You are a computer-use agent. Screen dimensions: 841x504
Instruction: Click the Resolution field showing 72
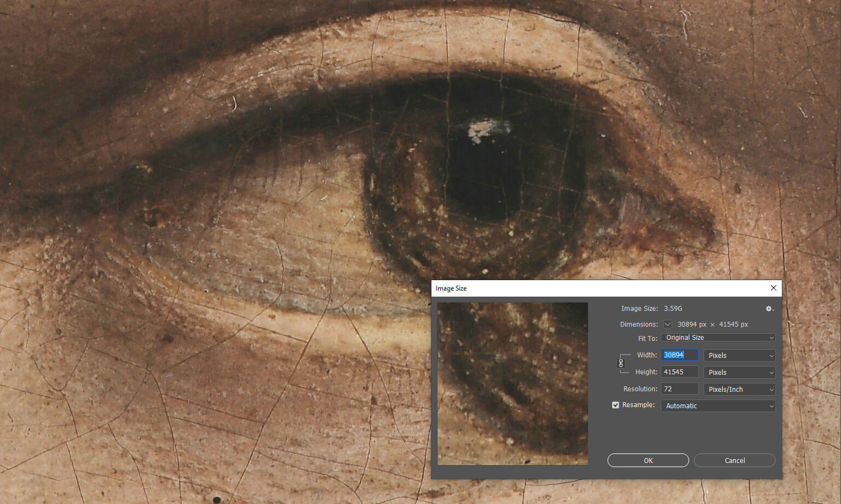click(679, 389)
